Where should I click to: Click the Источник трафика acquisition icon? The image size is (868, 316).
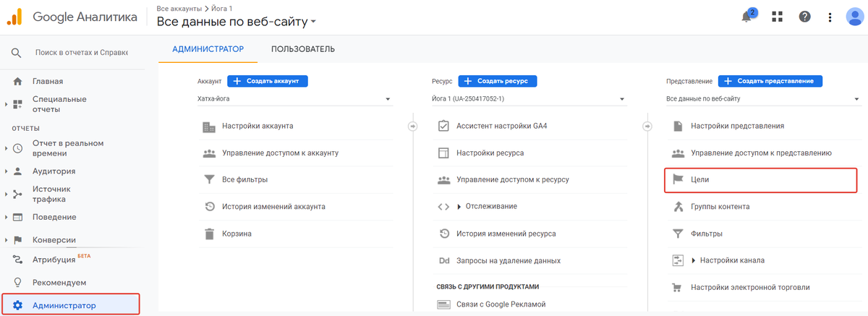[x=17, y=194]
